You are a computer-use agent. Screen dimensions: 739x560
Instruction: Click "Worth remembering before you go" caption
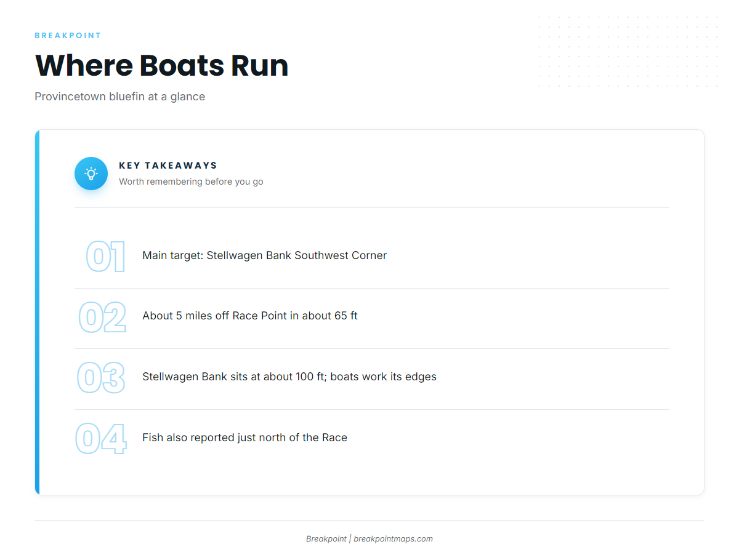click(191, 182)
